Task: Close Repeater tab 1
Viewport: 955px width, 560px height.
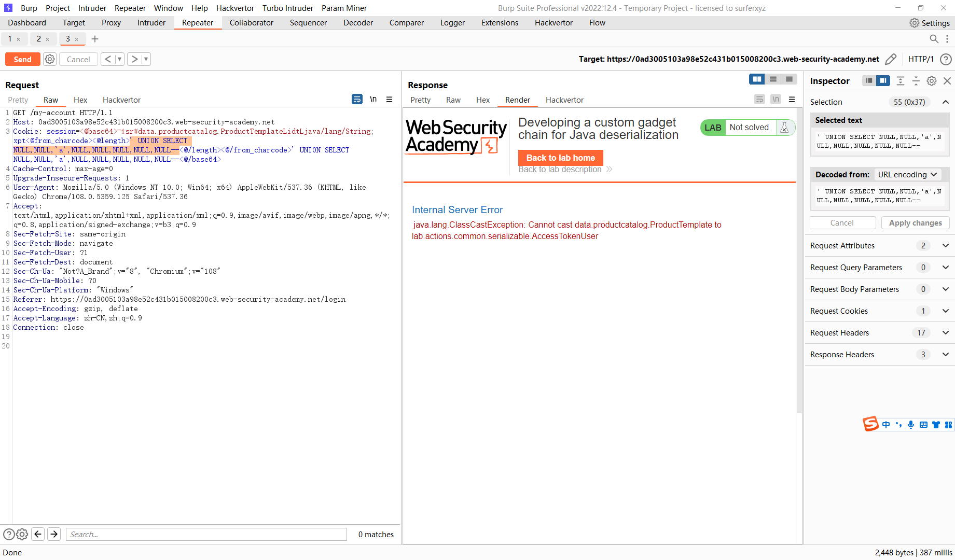Action: (x=19, y=39)
